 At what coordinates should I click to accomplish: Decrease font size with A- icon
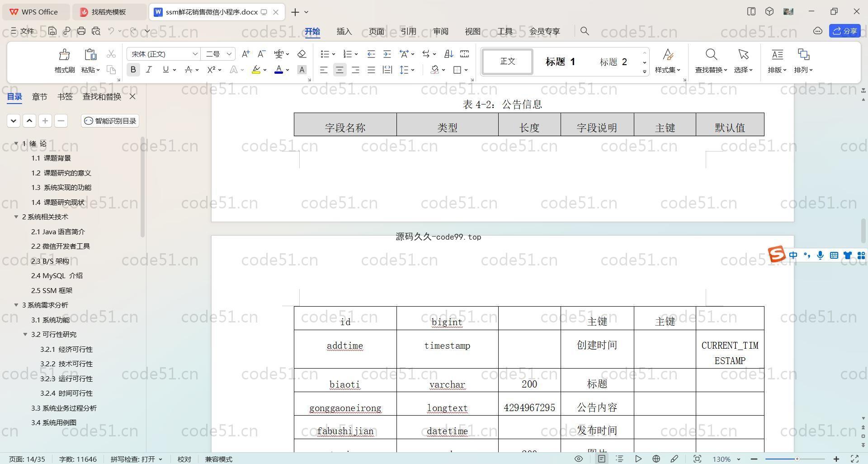(x=261, y=54)
